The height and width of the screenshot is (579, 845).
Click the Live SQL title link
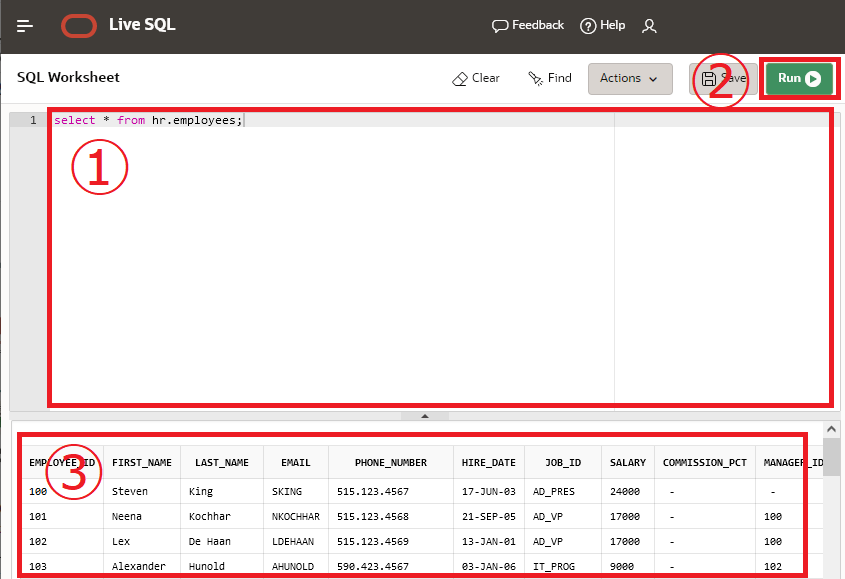[142, 25]
